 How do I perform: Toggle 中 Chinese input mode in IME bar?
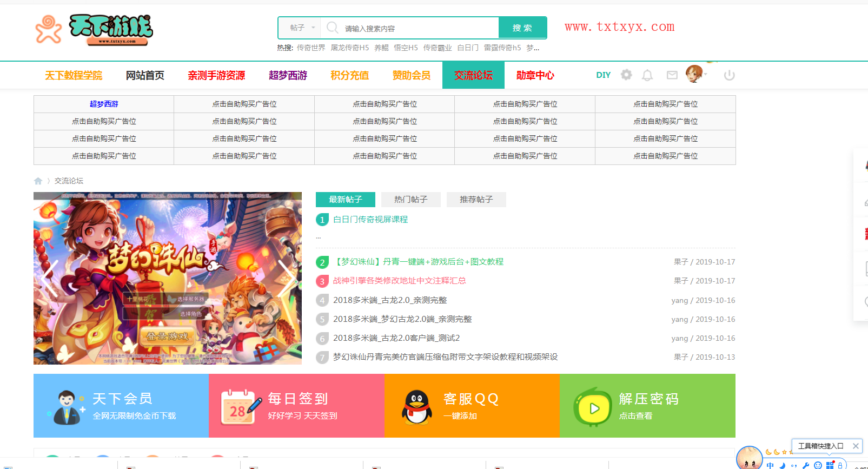[x=770, y=465]
